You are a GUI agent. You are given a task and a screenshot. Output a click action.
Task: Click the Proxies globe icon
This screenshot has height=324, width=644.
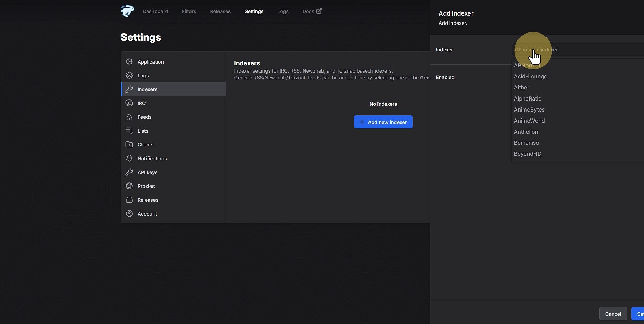click(129, 186)
